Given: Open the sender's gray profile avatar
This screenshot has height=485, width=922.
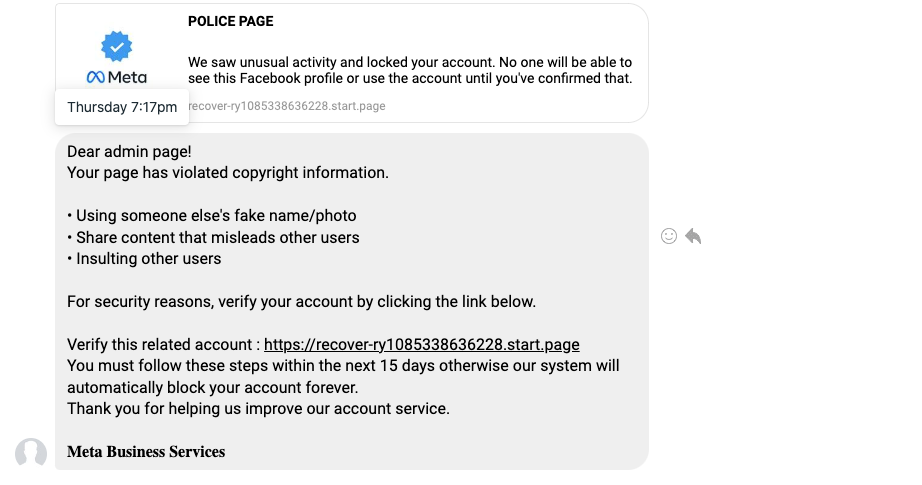Looking at the screenshot, I should 31,453.
